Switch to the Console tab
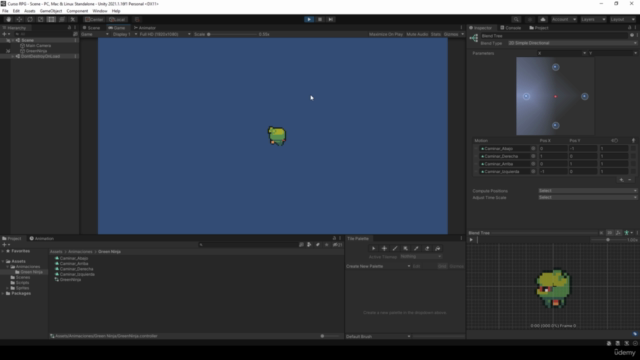The width and height of the screenshot is (640, 360). point(510,28)
